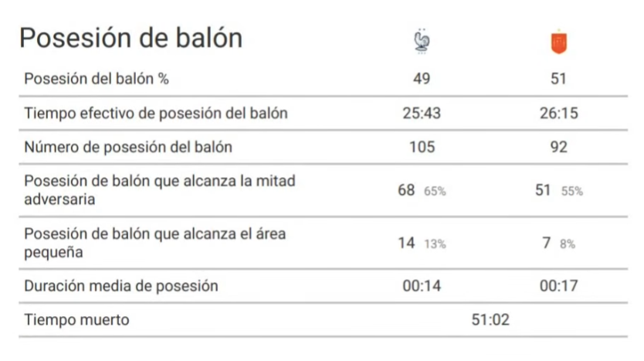Select the Posesión de balón heading

click(131, 38)
